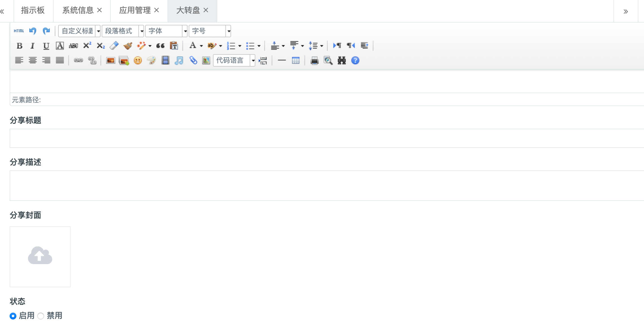Insert an emoticon with the smiley icon
The height and width of the screenshot is (329, 644).
click(x=138, y=60)
